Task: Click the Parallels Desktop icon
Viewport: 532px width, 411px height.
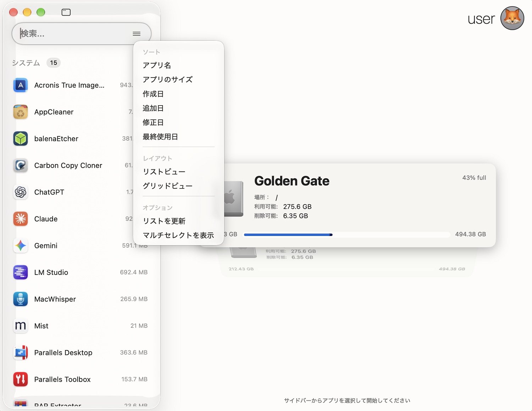Action: (21, 353)
